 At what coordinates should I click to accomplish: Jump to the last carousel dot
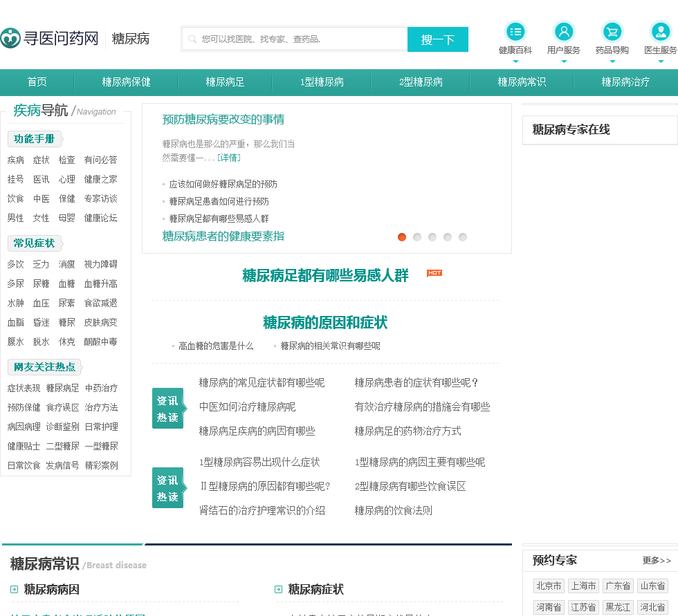[463, 237]
